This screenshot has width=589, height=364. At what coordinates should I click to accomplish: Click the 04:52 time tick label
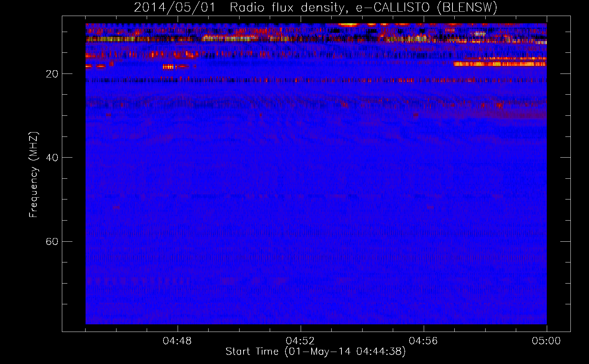(300, 341)
